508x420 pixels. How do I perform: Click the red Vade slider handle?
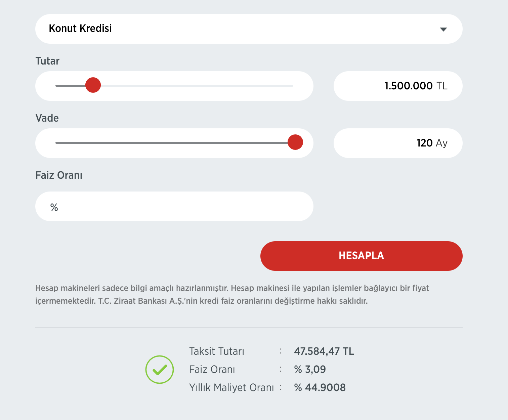[x=295, y=142]
